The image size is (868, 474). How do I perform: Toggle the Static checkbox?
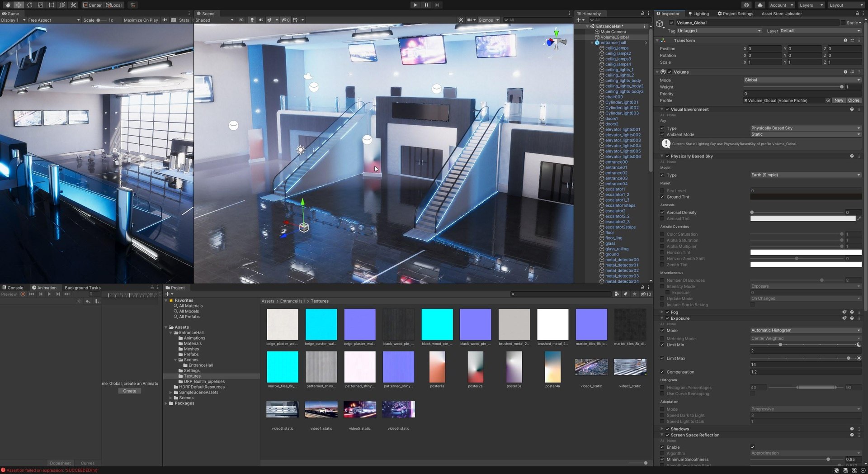(843, 23)
